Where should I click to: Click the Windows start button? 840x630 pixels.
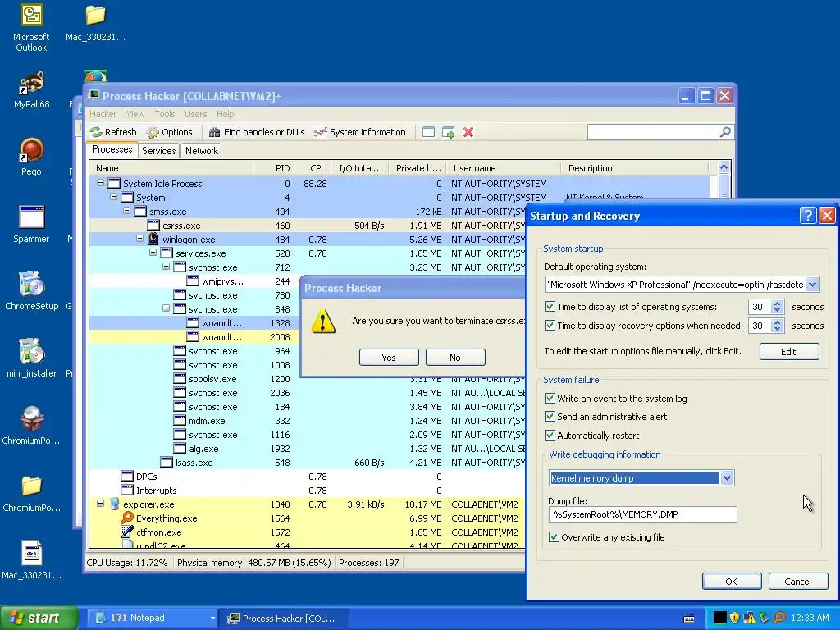[x=39, y=619]
